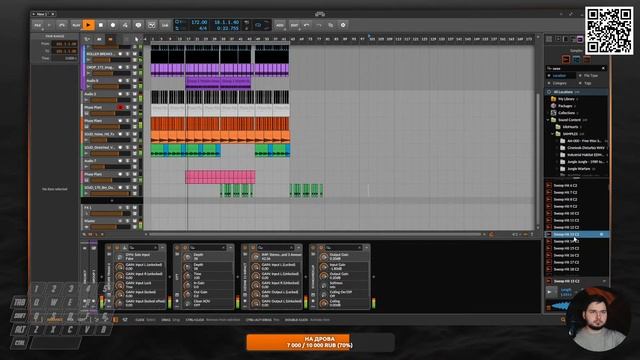The width and height of the screenshot is (640, 360).
Task: Click the orange-highlighted arranger view icon
Action: pyautogui.click(x=110, y=39)
